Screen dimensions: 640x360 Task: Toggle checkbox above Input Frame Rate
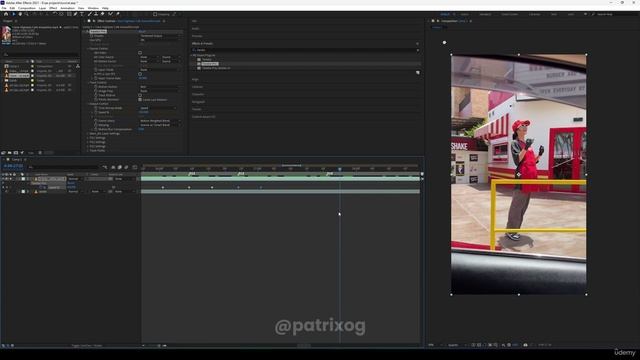pyautogui.click(x=140, y=74)
